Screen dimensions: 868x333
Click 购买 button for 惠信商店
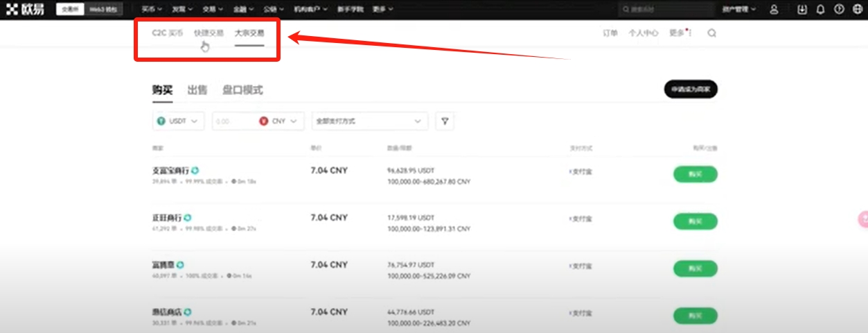696,316
